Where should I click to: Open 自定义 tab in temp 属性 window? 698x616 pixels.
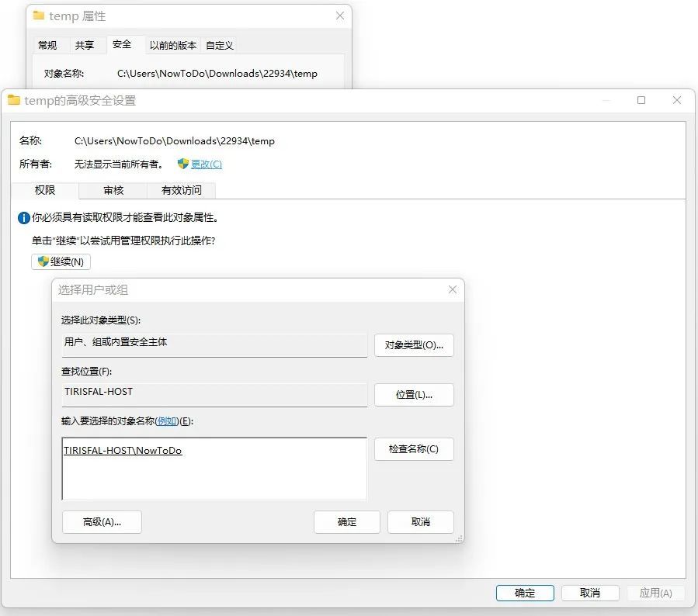pyautogui.click(x=220, y=45)
